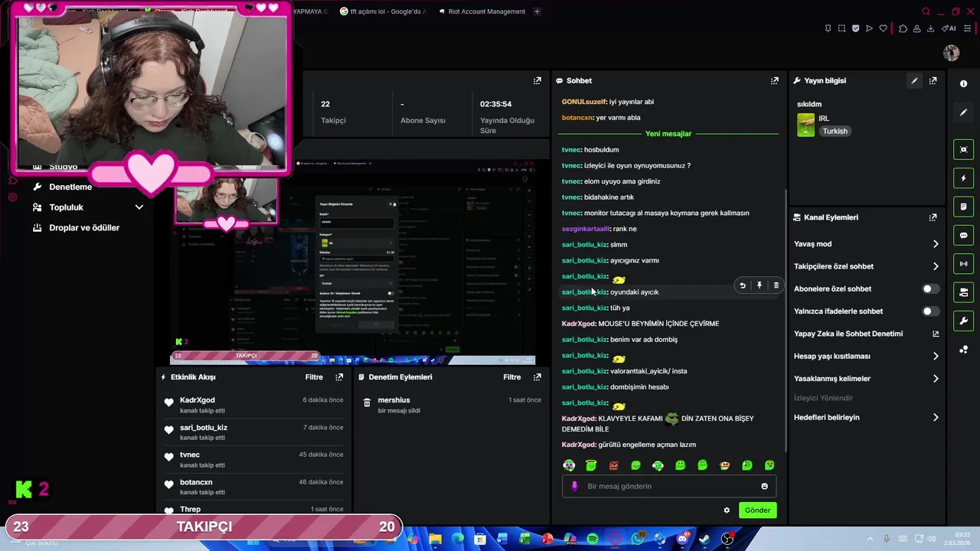Screen dimensions: 980x551
Task: Toggle Yalnızca ifadelerle sohbet switch
Action: click(x=930, y=311)
